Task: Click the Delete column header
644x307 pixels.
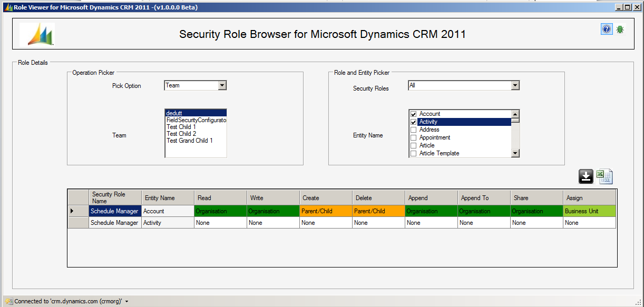Action: pyautogui.click(x=378, y=197)
